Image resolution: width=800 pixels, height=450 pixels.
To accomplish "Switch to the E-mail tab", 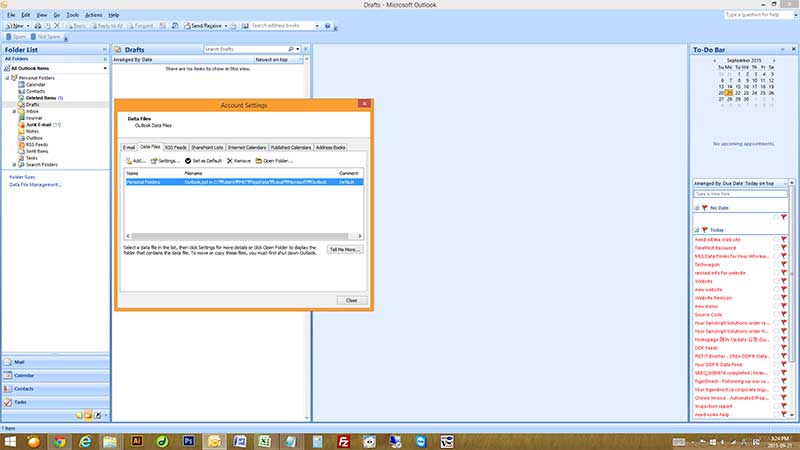I will point(129,147).
